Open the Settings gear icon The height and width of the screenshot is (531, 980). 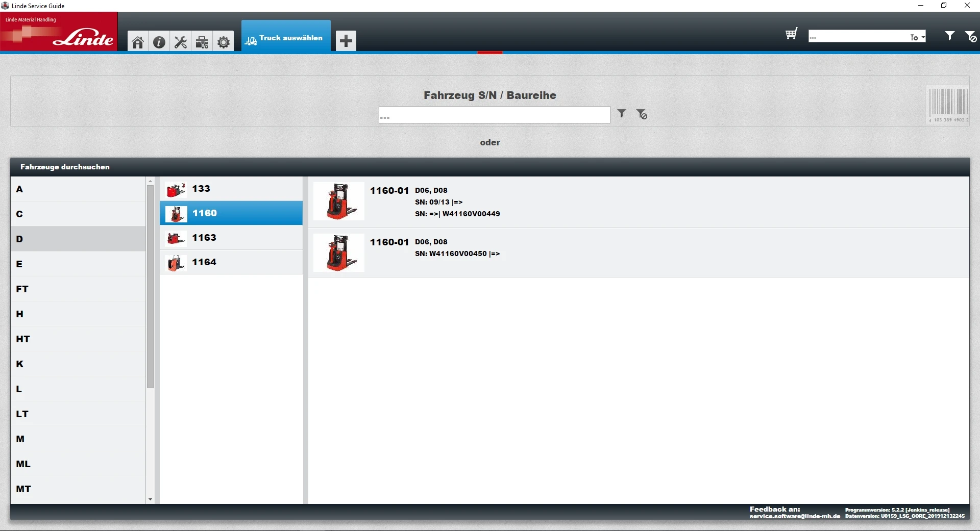click(224, 42)
